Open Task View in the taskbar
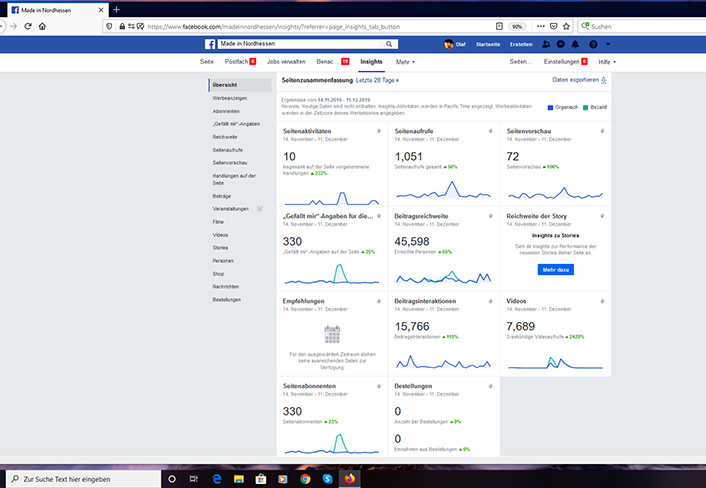This screenshot has width=706, height=488. [194, 479]
